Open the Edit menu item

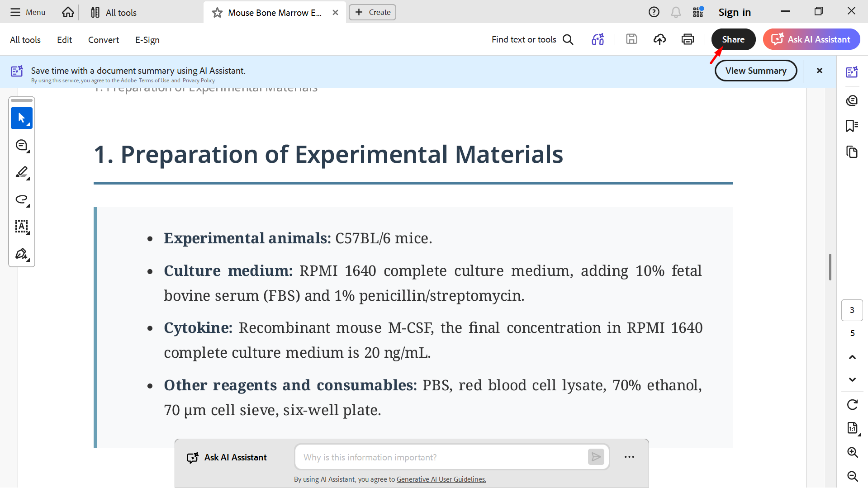point(64,40)
